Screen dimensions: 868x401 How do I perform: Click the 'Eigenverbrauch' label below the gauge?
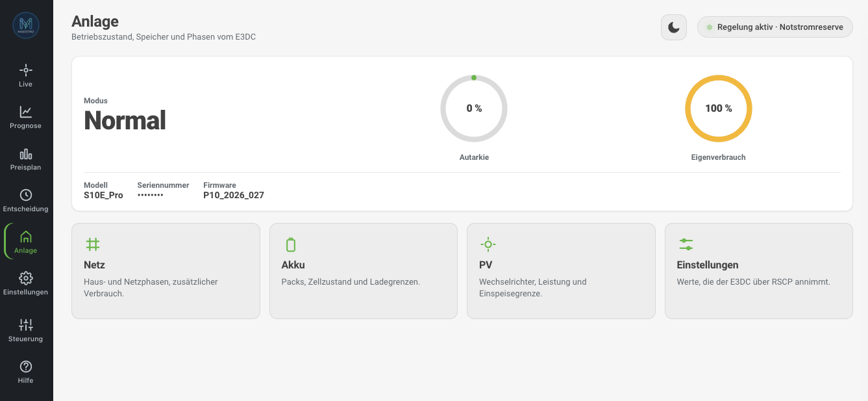pyautogui.click(x=719, y=157)
